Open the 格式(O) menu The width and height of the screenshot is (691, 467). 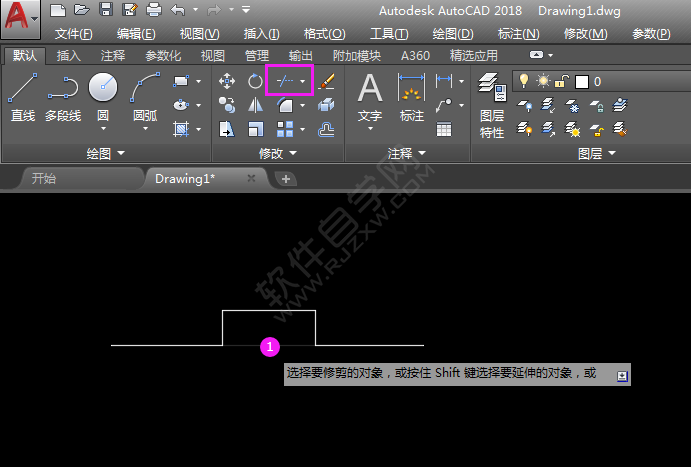click(323, 34)
